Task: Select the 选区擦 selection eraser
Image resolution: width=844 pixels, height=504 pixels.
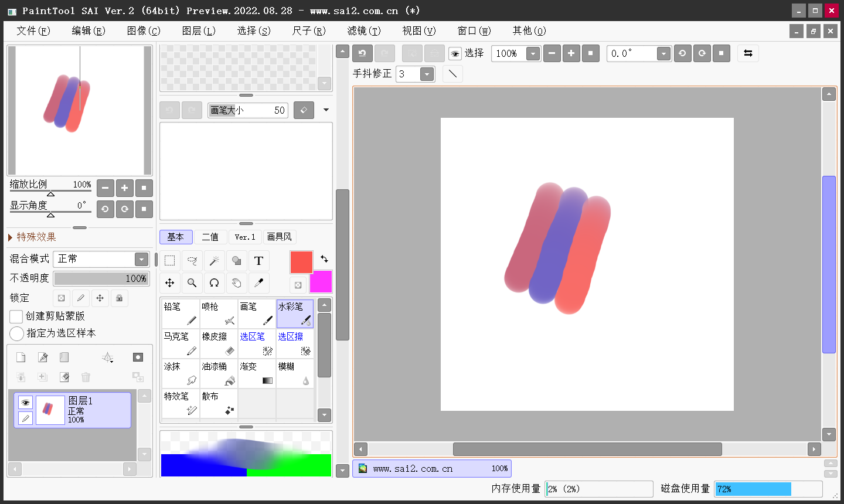Action: click(295, 343)
